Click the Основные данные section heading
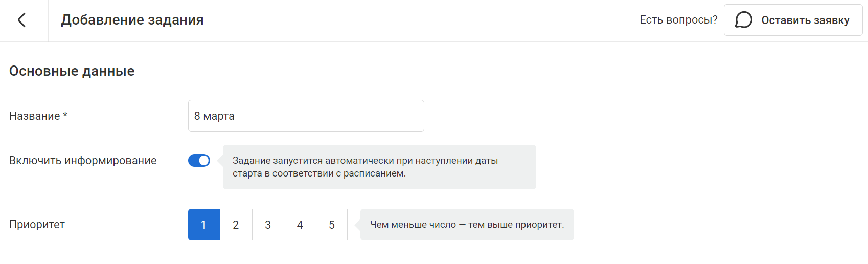The height and width of the screenshot is (264, 868). pyautogui.click(x=72, y=71)
